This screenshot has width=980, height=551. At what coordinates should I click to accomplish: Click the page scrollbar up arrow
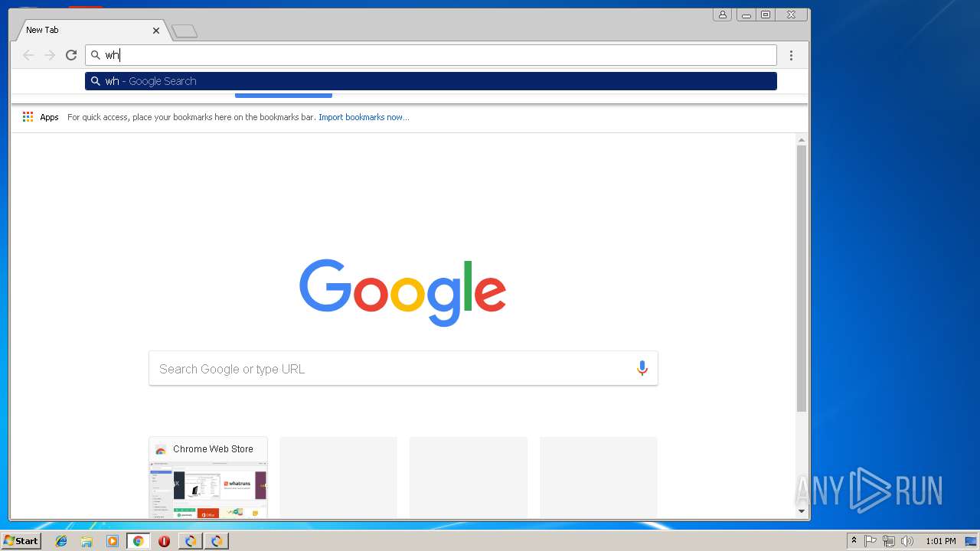tap(802, 140)
